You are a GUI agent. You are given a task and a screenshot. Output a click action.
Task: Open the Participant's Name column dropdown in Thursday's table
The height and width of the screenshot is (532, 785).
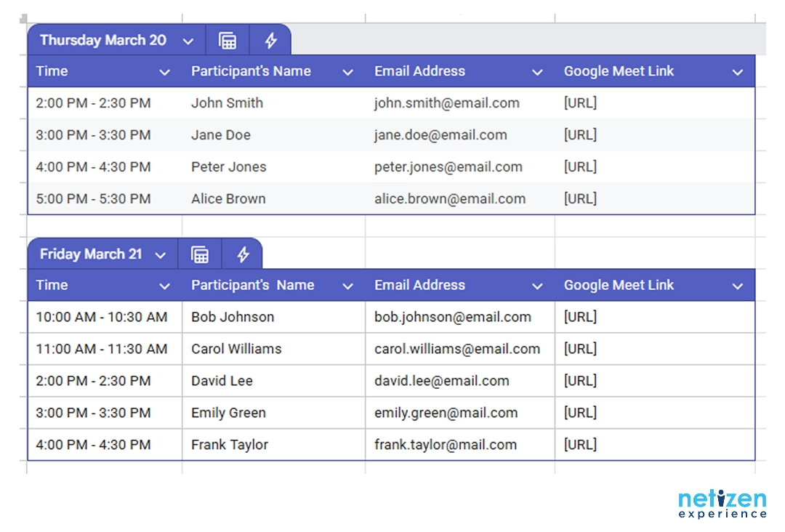click(x=347, y=71)
